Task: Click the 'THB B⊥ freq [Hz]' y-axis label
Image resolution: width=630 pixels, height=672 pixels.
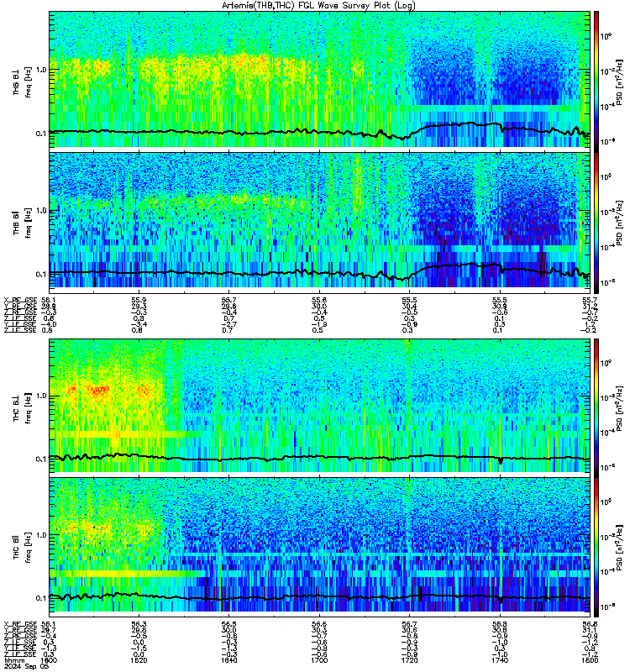Action: (23, 81)
